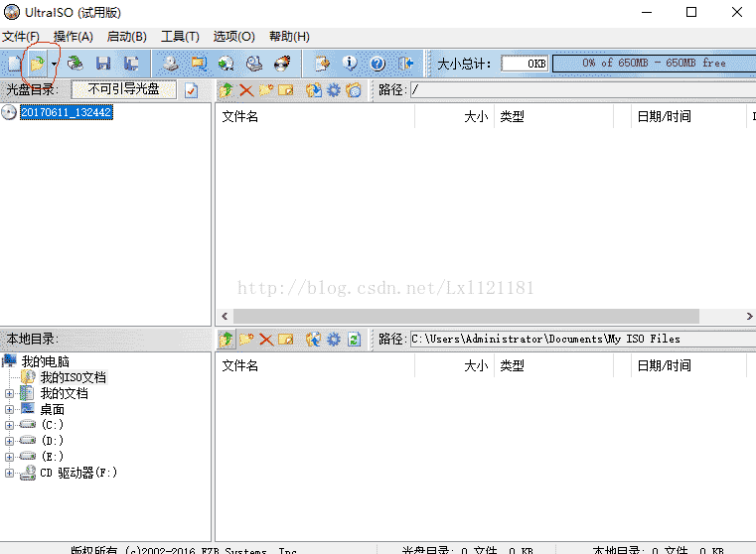Expand the 桌面 tree node
756x554 pixels.
[x=9, y=409]
